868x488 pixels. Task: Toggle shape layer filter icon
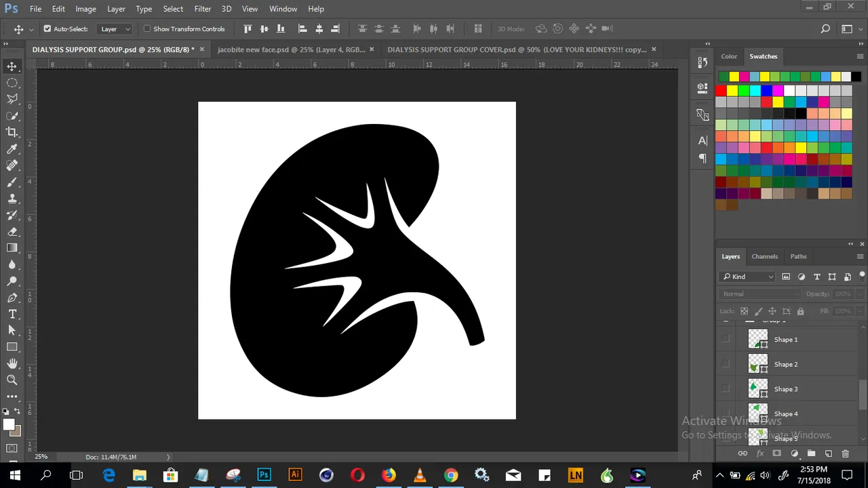[832, 277]
